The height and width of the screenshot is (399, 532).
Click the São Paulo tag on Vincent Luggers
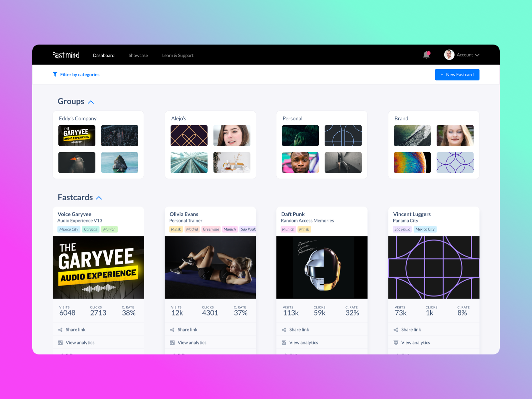coord(402,229)
